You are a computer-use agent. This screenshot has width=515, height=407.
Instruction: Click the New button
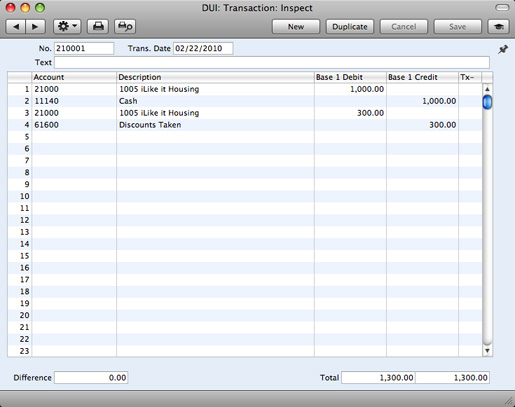point(296,27)
